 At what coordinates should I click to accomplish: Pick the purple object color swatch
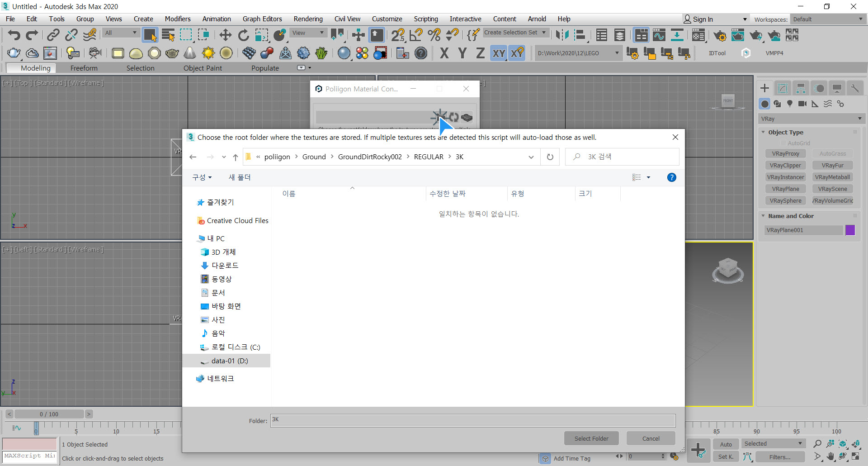[x=850, y=230]
